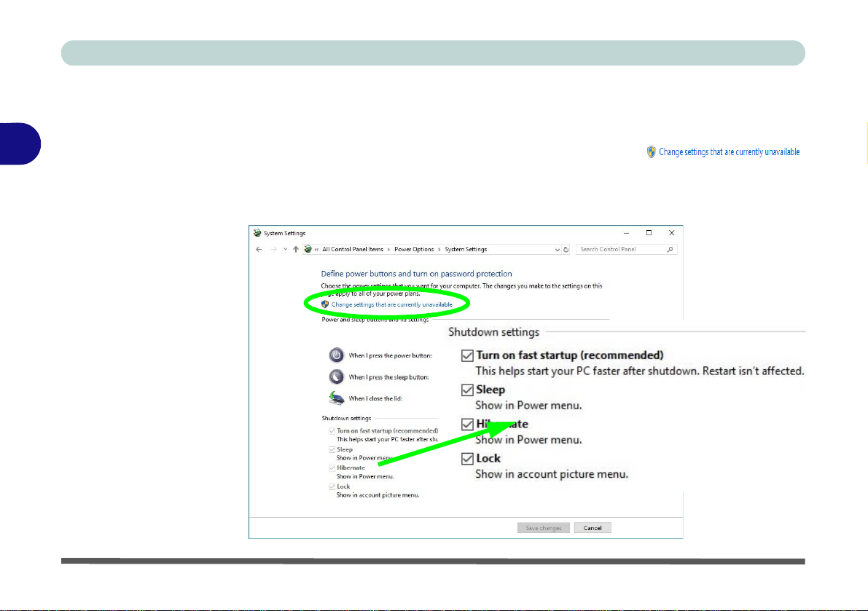Click the Save changes button
This screenshot has height=611, width=868.
pyautogui.click(x=544, y=528)
